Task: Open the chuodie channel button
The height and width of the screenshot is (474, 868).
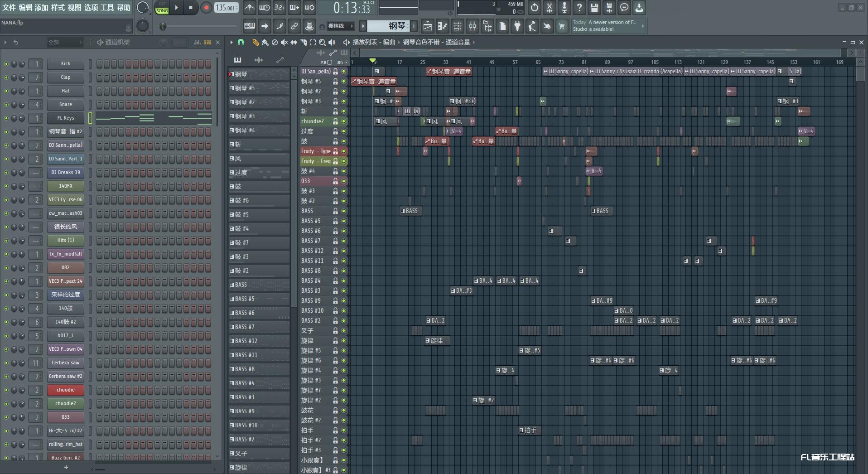Action: pos(66,390)
